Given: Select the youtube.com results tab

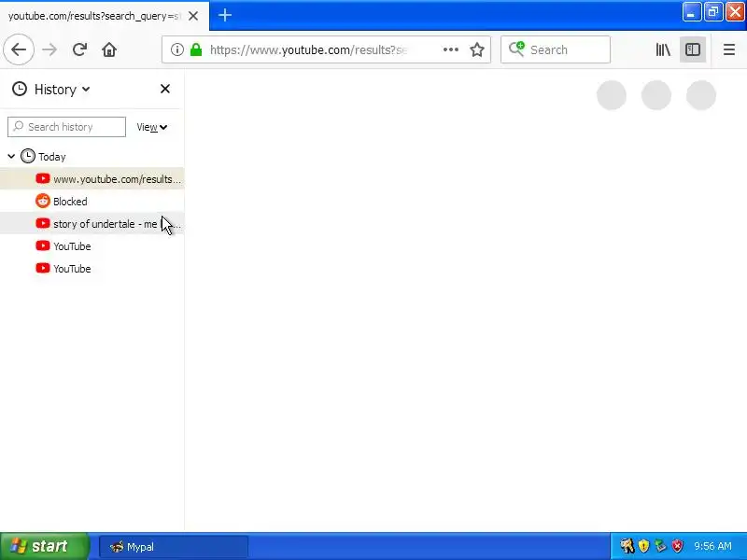Looking at the screenshot, I should pyautogui.click(x=105, y=16).
